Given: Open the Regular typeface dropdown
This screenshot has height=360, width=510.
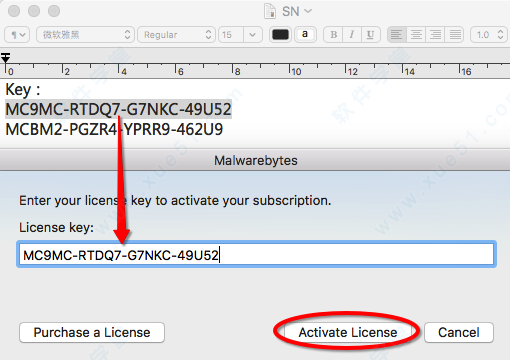Looking at the screenshot, I should tap(177, 35).
